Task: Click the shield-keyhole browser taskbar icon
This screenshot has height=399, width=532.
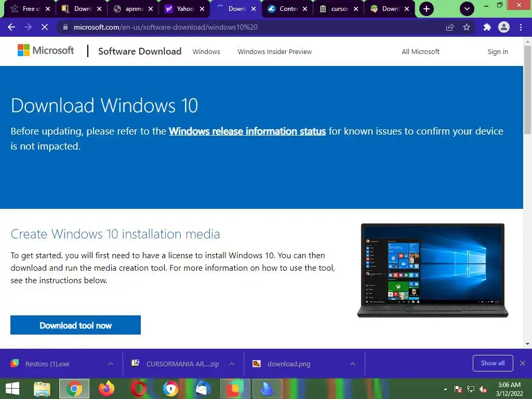Action: (x=170, y=389)
